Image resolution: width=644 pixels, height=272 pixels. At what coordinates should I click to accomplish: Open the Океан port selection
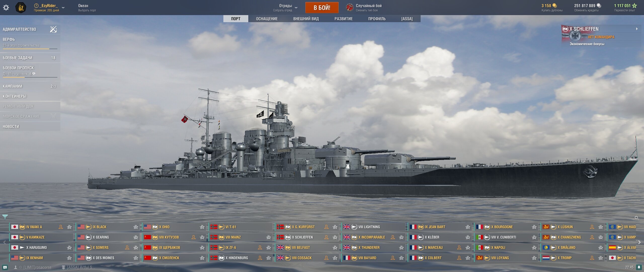click(x=87, y=8)
